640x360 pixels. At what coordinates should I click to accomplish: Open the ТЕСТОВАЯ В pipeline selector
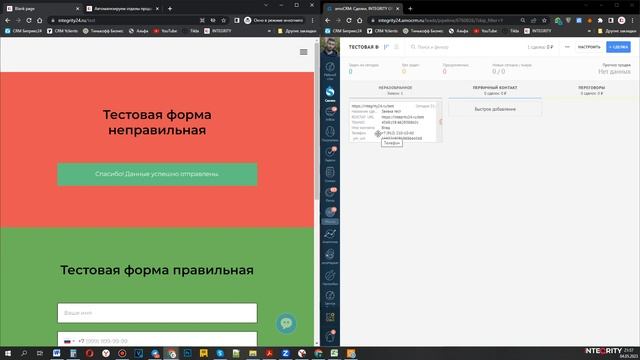click(363, 47)
